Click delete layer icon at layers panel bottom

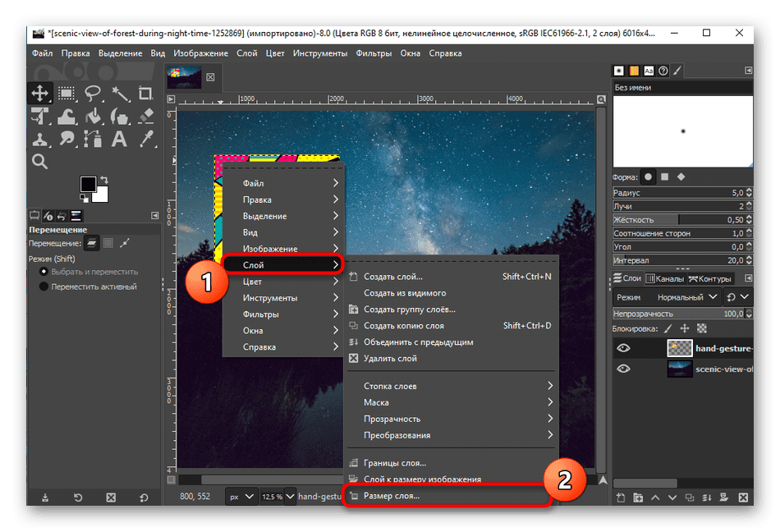(x=743, y=498)
